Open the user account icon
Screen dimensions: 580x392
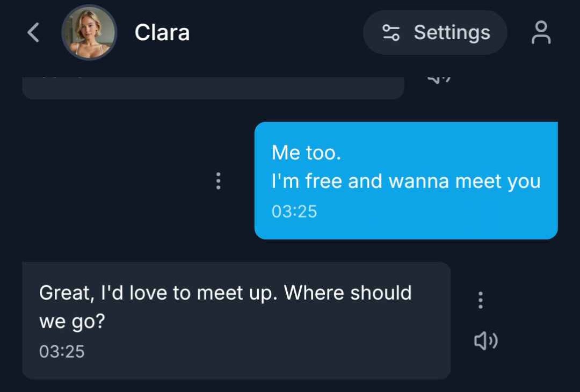(x=541, y=33)
